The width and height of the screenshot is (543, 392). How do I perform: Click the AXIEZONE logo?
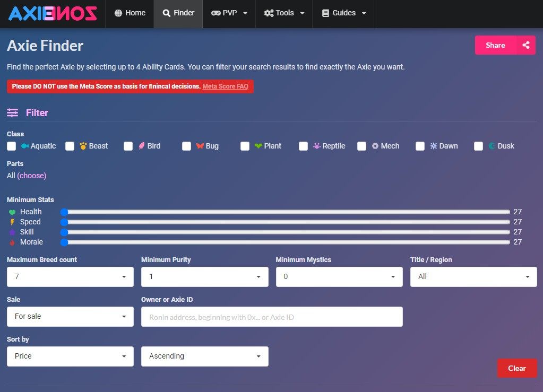point(53,13)
